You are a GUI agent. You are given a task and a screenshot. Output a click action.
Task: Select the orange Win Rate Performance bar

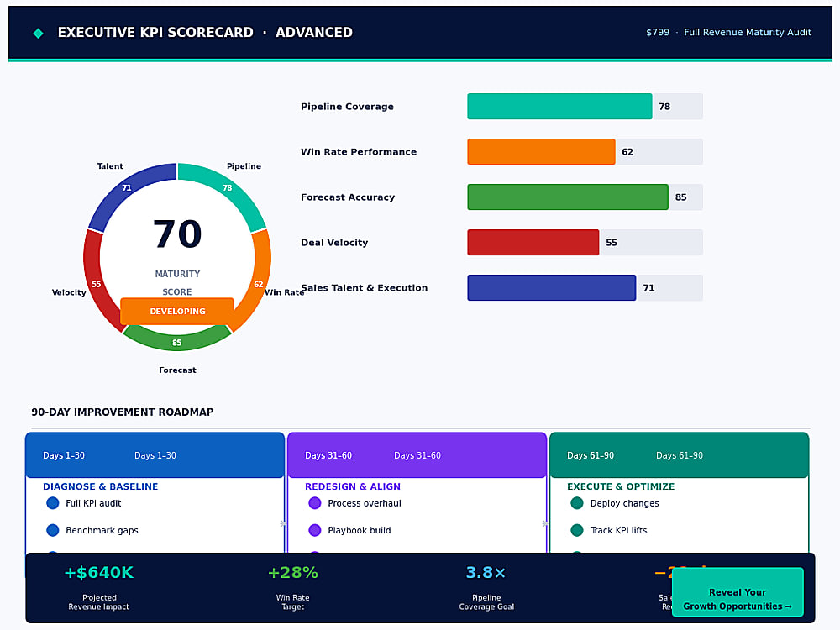coord(541,151)
